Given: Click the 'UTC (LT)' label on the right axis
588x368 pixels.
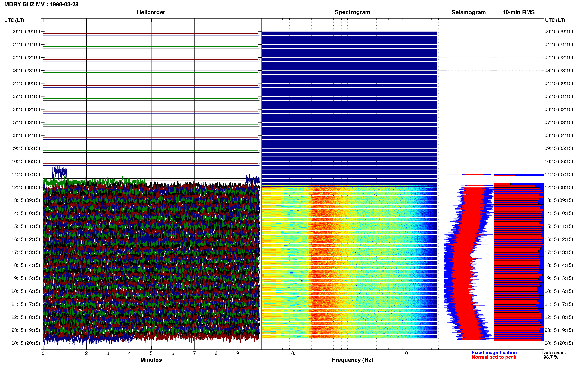Looking at the screenshot, I should click(555, 20).
